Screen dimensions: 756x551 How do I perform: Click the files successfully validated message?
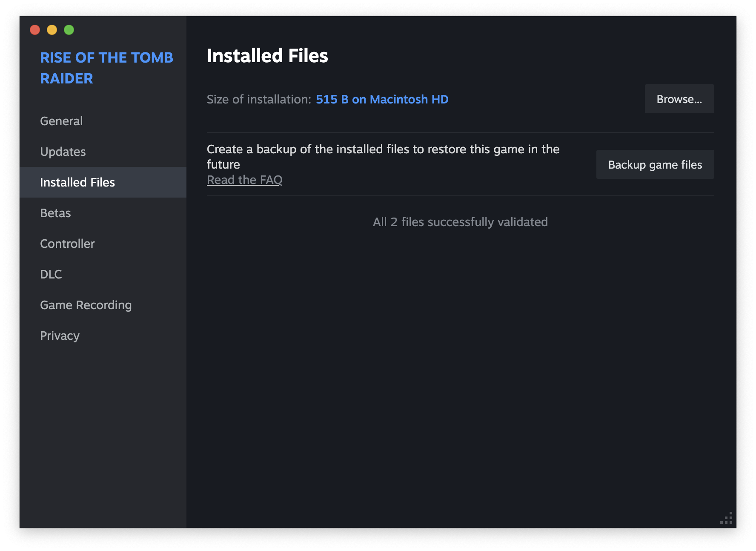pyautogui.click(x=460, y=222)
